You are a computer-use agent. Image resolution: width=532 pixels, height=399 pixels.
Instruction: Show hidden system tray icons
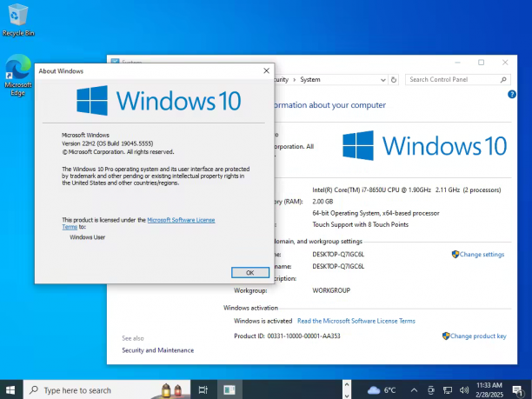click(x=414, y=390)
